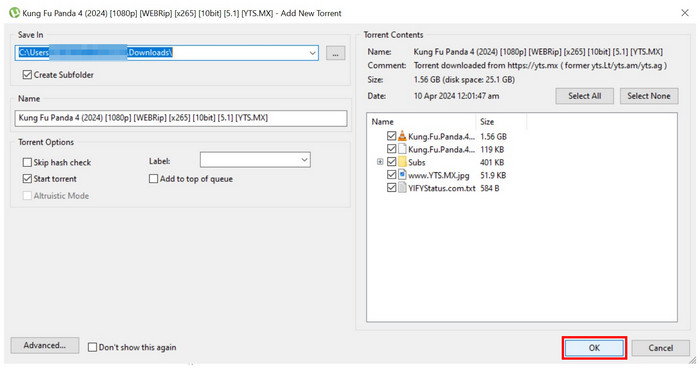Screen dimensions: 700x369
Task: Expand the Subs folder tree node
Action: click(380, 162)
